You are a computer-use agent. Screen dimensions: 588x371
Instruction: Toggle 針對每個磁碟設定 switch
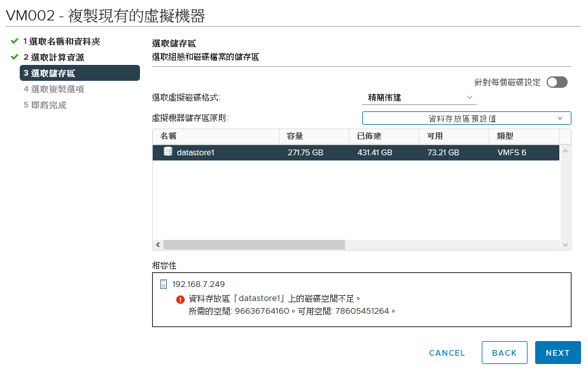coord(557,82)
